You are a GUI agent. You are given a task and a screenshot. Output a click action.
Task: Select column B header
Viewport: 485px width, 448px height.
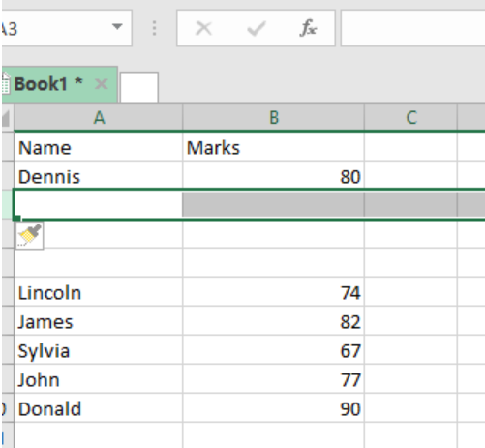(x=273, y=117)
